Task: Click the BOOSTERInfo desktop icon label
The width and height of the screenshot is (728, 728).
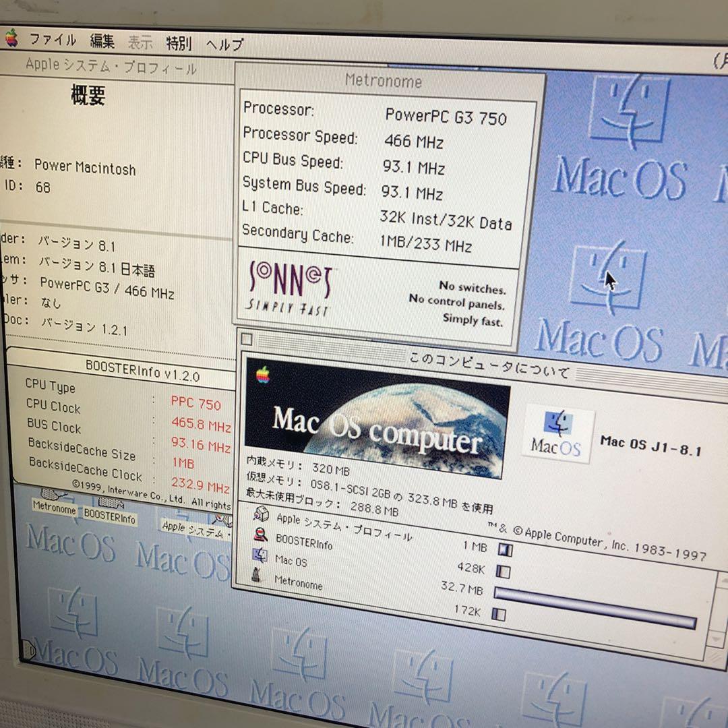Action: pyautogui.click(x=110, y=516)
